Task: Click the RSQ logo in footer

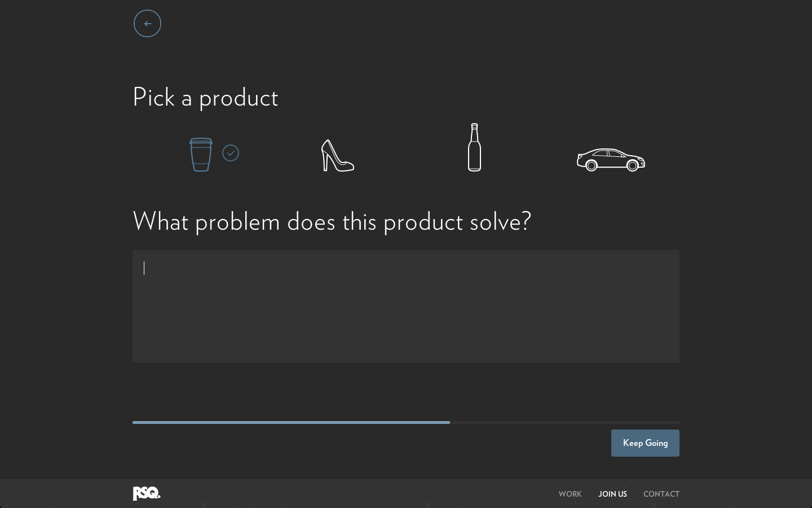Action: [147, 493]
